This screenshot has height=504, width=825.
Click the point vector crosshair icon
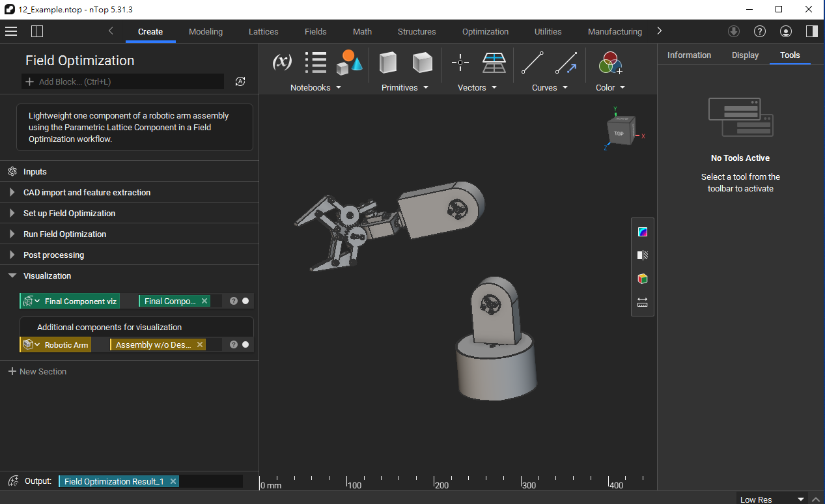pos(460,63)
